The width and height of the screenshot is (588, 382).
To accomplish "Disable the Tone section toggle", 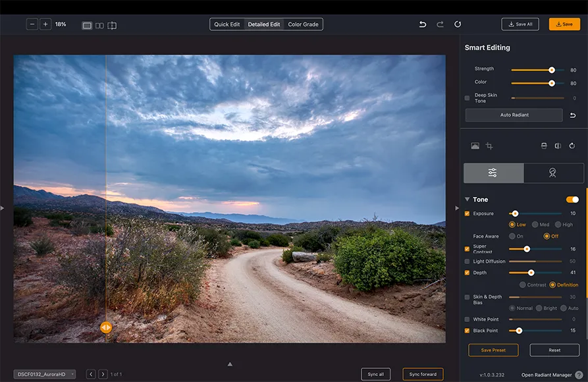I will click(572, 200).
